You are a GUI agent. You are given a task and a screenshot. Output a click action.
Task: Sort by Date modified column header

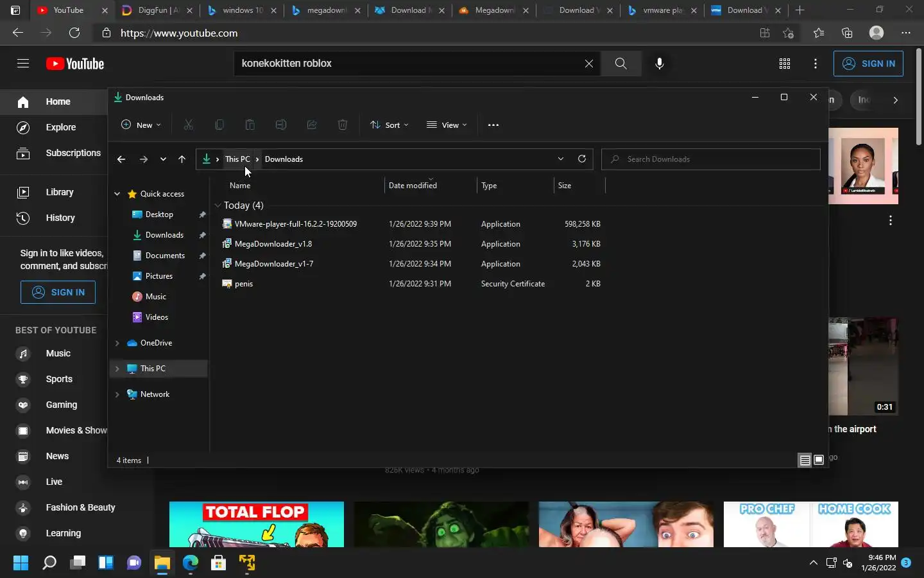coord(431,186)
